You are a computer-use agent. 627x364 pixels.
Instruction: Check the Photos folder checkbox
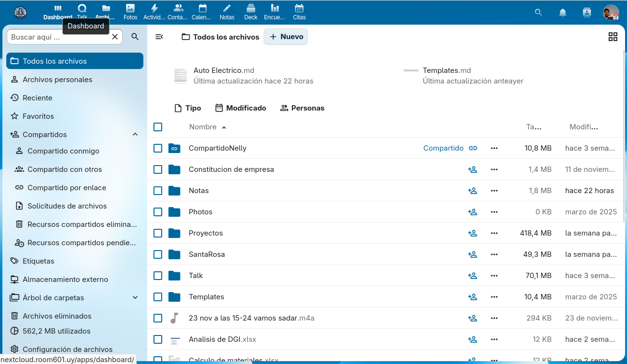point(158,212)
